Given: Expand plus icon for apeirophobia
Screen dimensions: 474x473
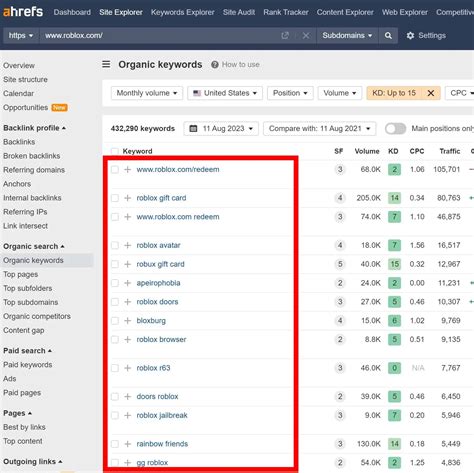Looking at the screenshot, I should click(x=127, y=283).
